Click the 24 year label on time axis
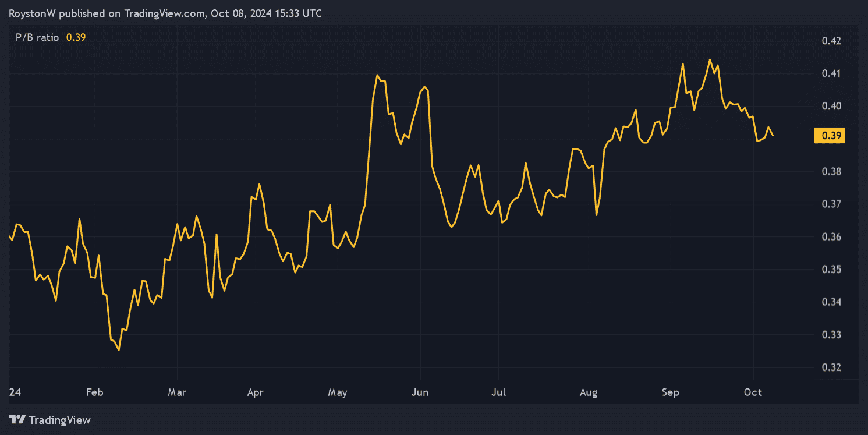The width and height of the screenshot is (868, 435). (14, 392)
